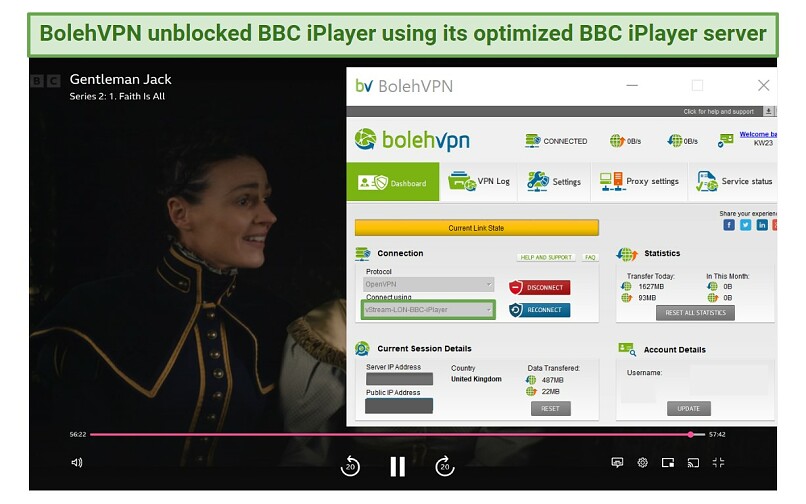Click the Public IP Address field

399,406
